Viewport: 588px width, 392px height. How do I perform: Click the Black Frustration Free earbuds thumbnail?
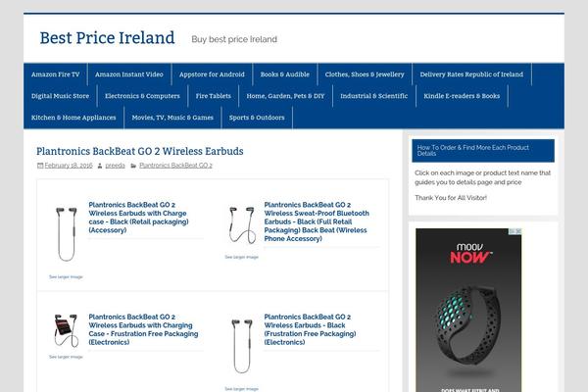(x=242, y=346)
